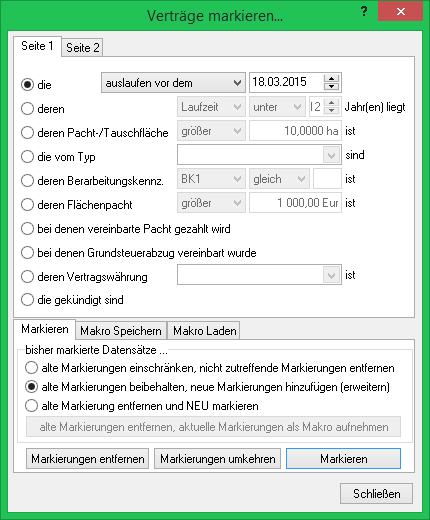Open the Makro Speichern tab
The image size is (430, 520).
tap(121, 331)
